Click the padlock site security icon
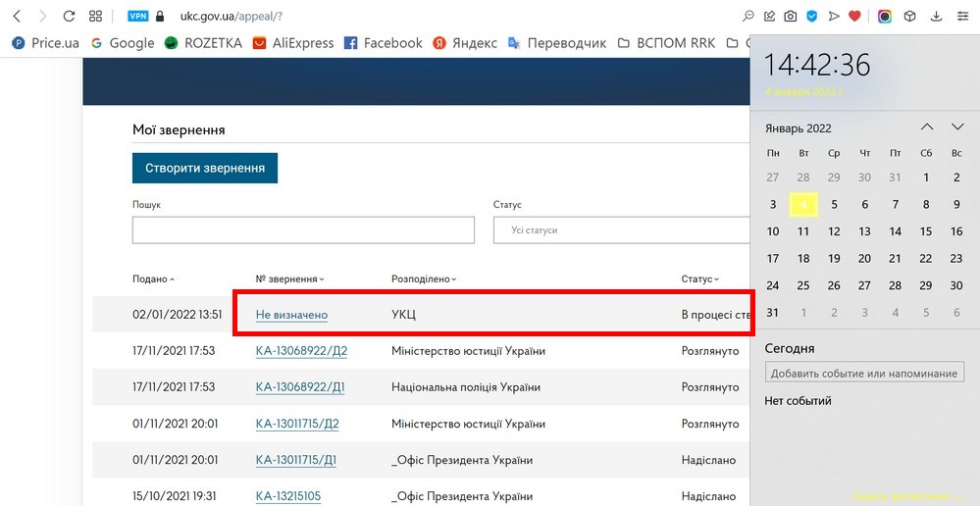Viewport: 980px width, 506px height. 160,17
